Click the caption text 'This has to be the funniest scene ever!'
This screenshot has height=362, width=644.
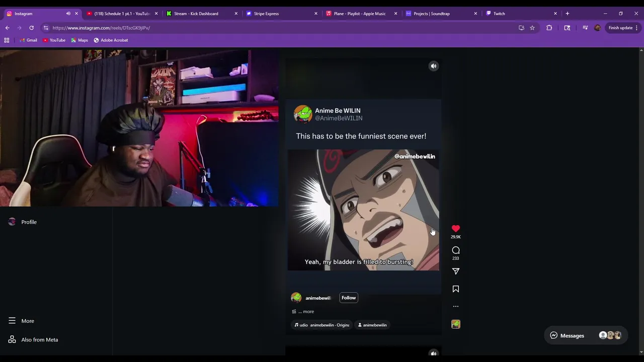click(361, 136)
